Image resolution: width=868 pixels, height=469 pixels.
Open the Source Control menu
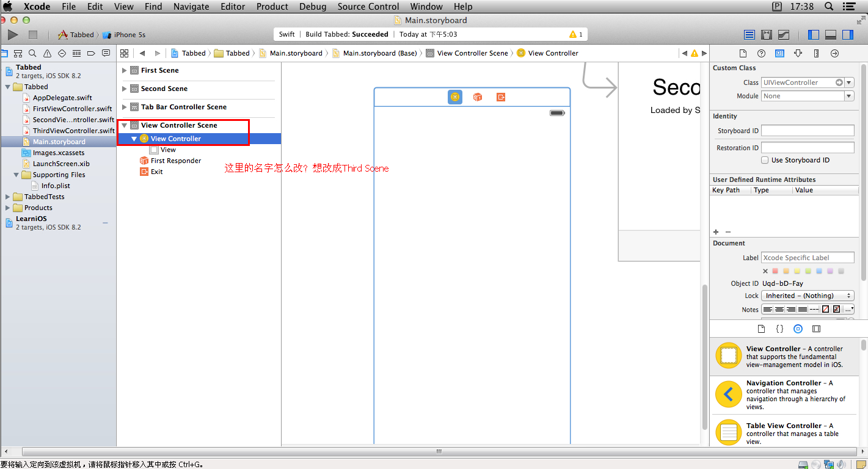[x=368, y=7]
